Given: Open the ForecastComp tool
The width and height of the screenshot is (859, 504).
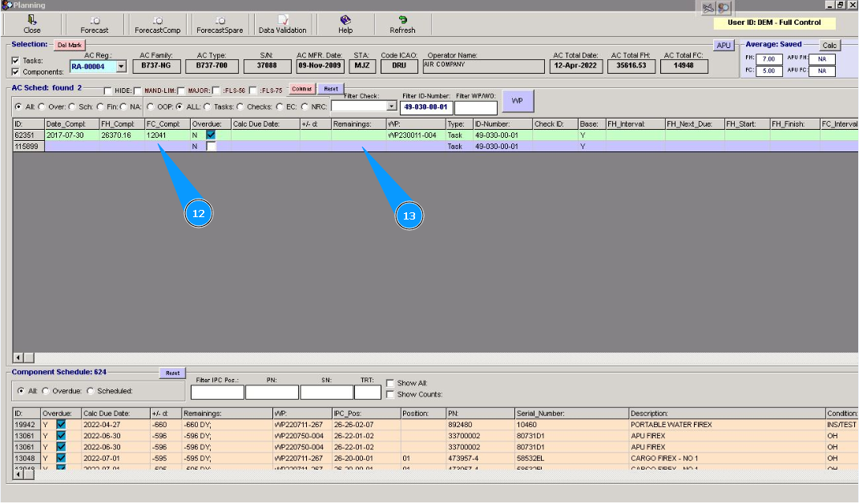Looking at the screenshot, I should (x=157, y=25).
